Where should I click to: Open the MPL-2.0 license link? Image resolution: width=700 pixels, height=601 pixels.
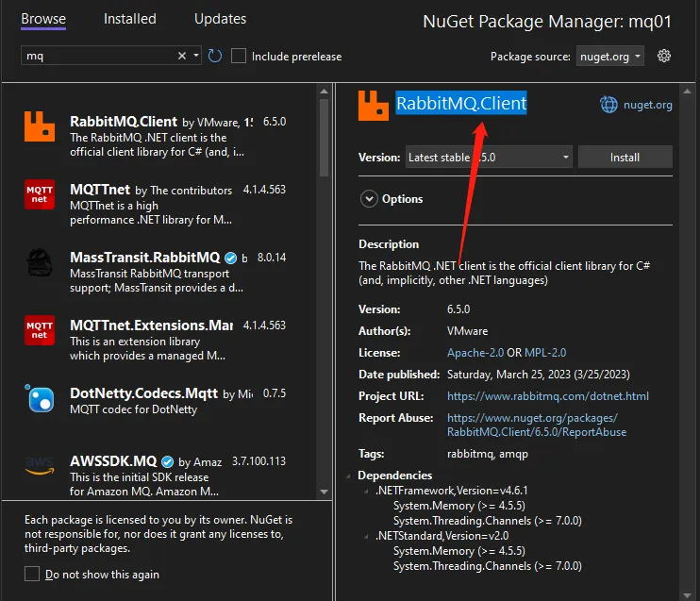545,353
